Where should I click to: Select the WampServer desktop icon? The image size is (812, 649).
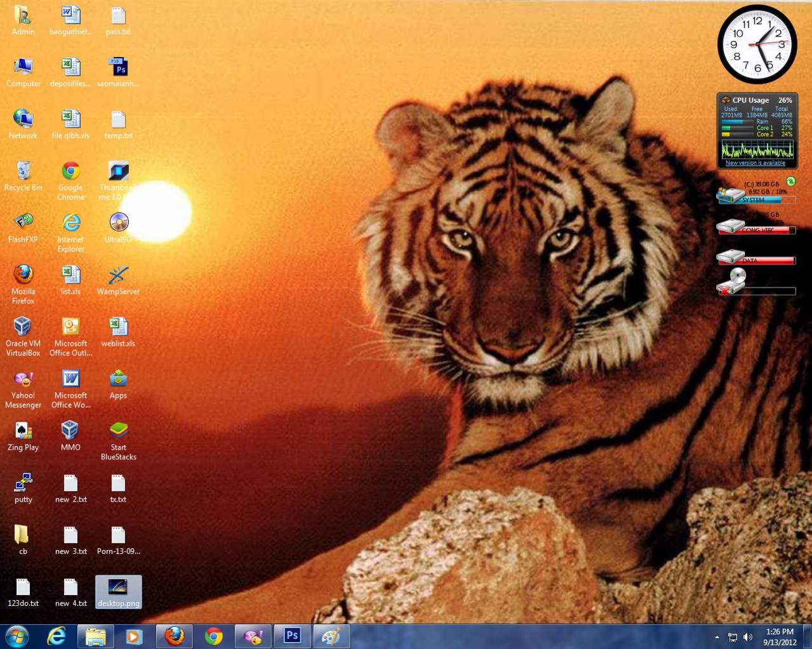[118, 275]
